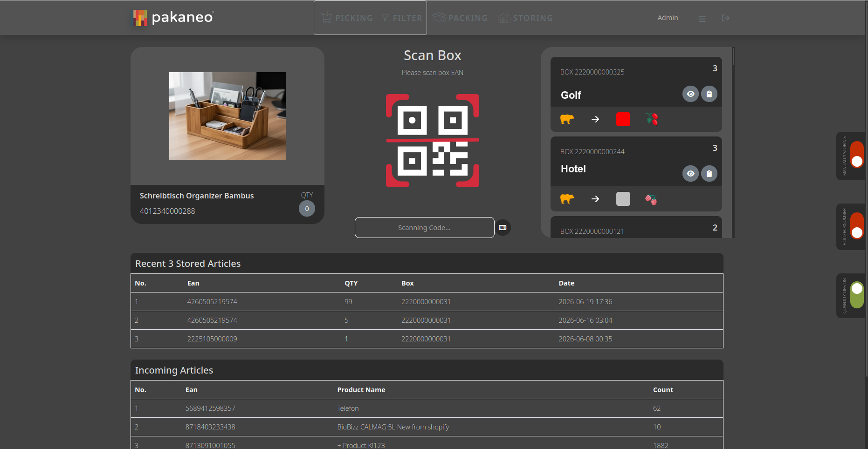Click count 62 for Telefon

point(657,408)
